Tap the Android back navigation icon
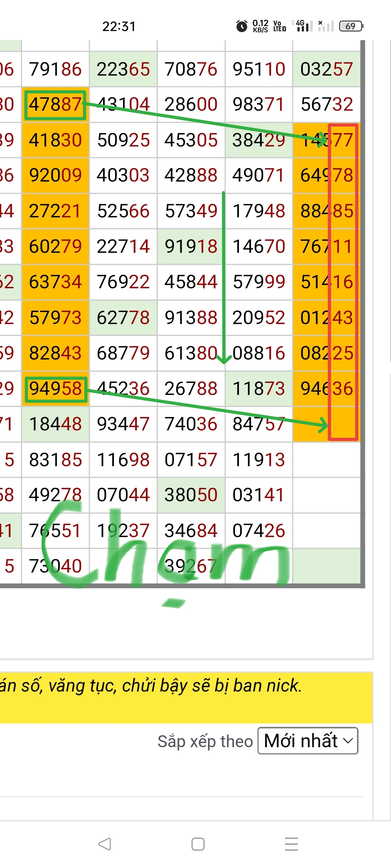 [x=105, y=844]
